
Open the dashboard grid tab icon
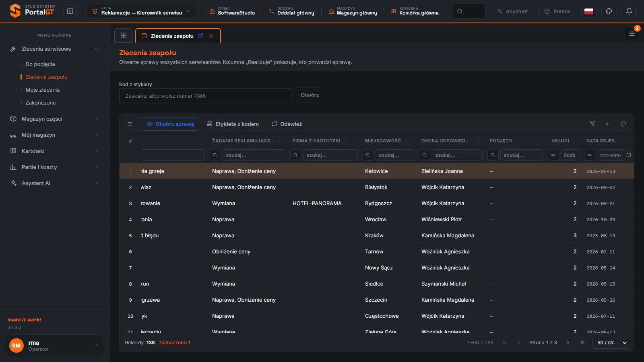pos(124,35)
